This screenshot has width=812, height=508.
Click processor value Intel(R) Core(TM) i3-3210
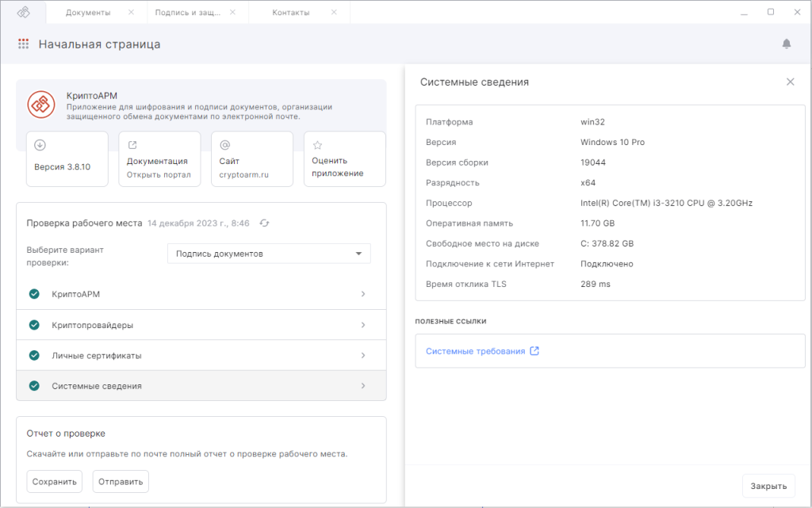click(x=666, y=203)
